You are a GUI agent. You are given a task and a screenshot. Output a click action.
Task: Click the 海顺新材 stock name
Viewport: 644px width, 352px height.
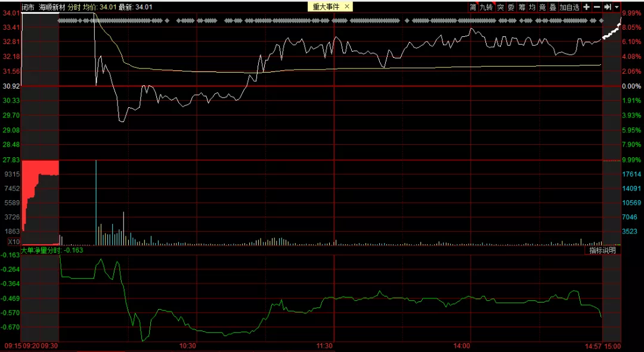[x=52, y=7]
